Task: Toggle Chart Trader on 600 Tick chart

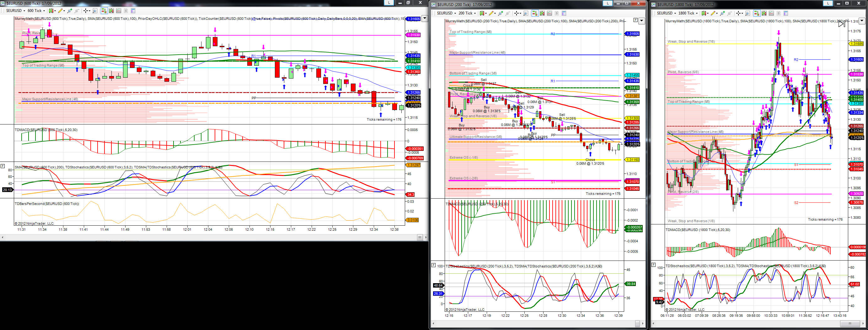Action: tap(104, 11)
